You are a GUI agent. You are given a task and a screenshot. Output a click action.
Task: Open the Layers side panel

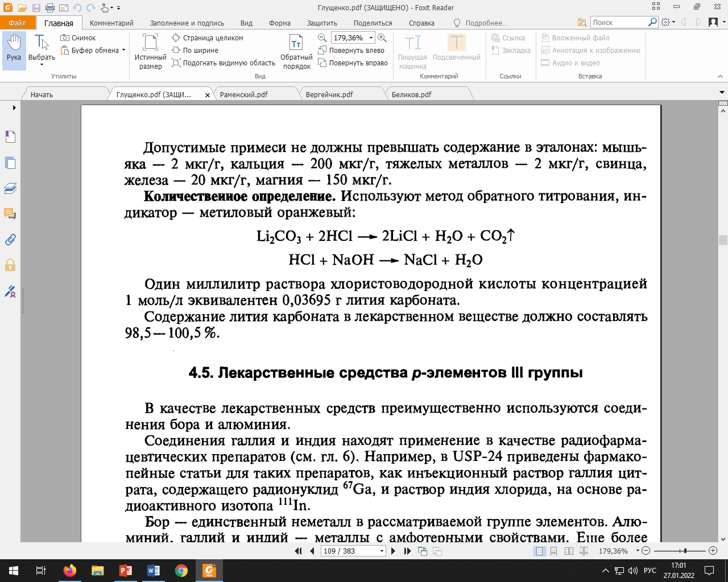tap(10, 188)
